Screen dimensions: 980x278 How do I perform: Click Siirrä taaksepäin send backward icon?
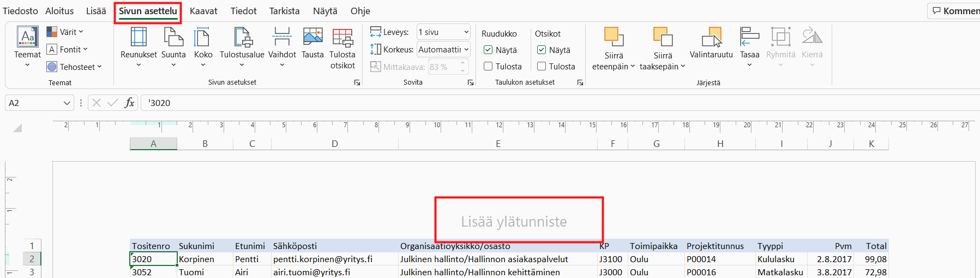(663, 37)
